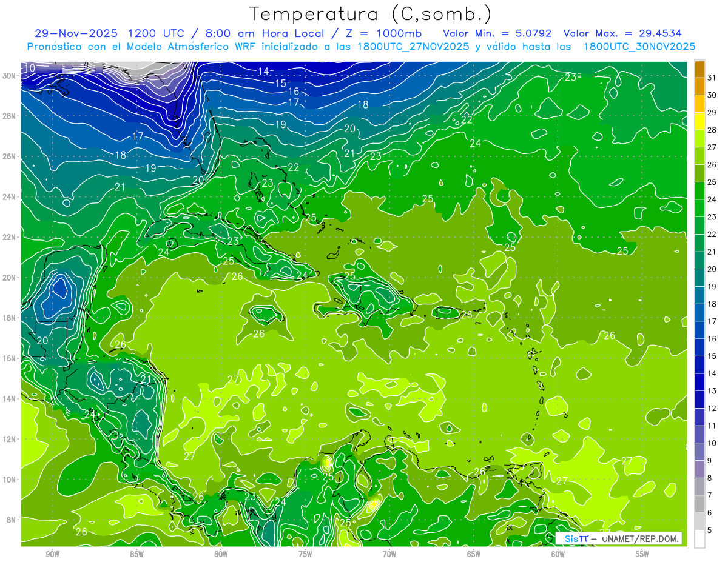Screen dimensions: 728x562
Task: Click the color scale segment between 23 and 24
Action: pyautogui.click(x=699, y=209)
